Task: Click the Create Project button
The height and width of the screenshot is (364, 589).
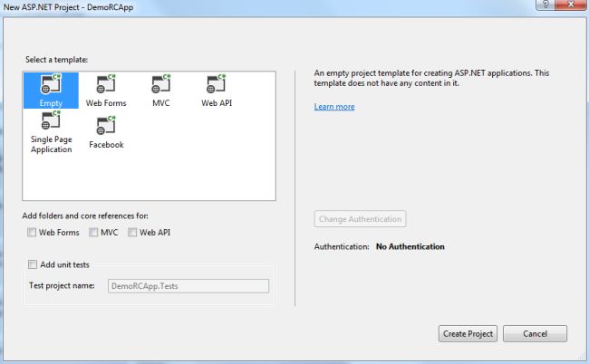Action: point(468,333)
